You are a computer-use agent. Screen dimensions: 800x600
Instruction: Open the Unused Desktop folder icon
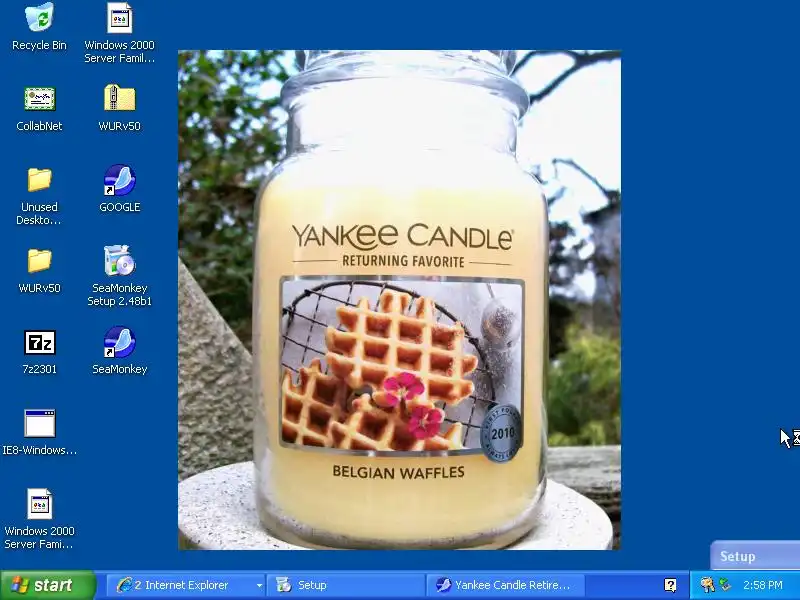[39, 180]
